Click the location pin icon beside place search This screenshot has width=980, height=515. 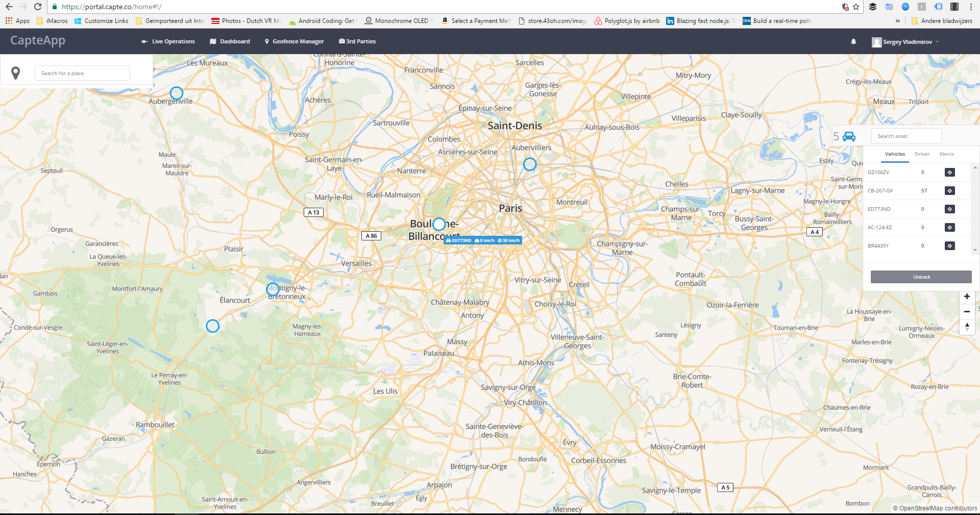[16, 73]
